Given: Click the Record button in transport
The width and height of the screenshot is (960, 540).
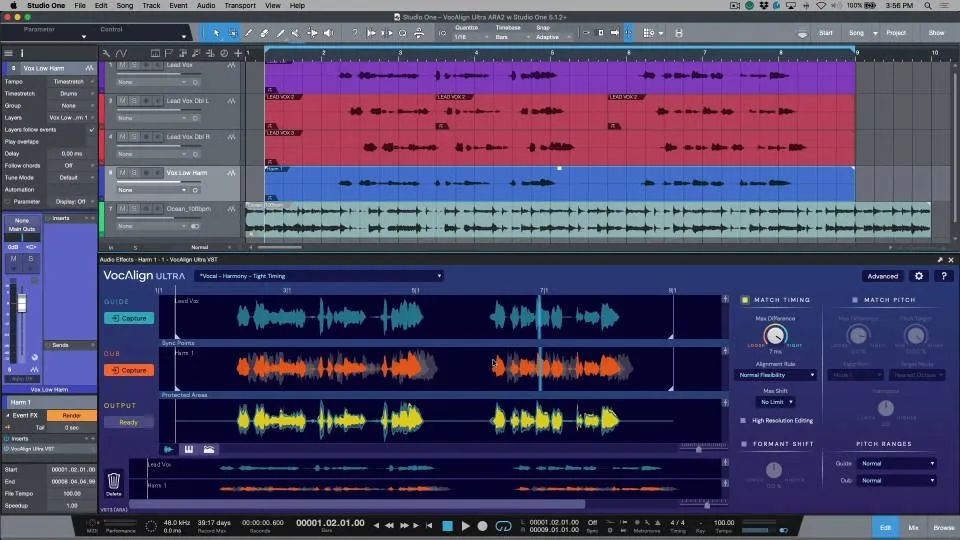Looking at the screenshot, I should pos(482,525).
